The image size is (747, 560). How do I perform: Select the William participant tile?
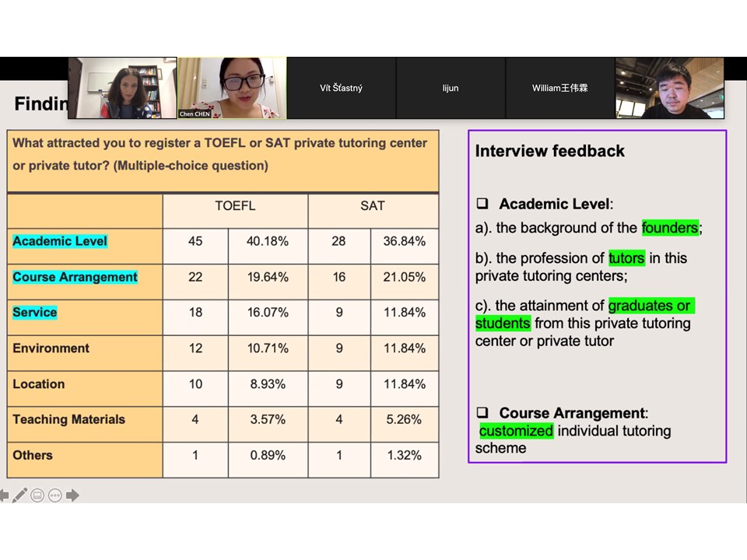[560, 88]
